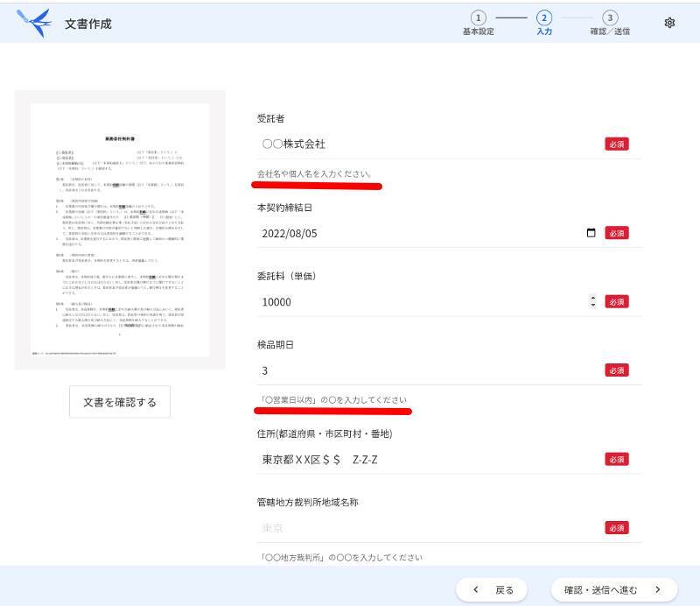Click the document preview thumbnail
The height and width of the screenshot is (606, 700).
(120, 229)
